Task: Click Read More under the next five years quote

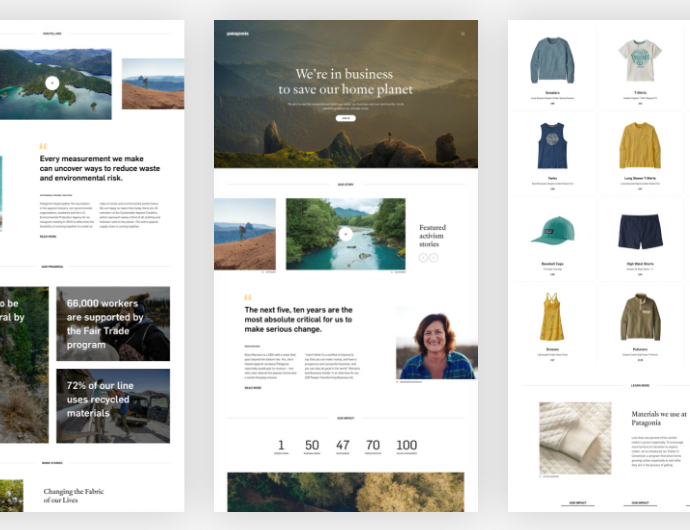Action: click(x=253, y=388)
